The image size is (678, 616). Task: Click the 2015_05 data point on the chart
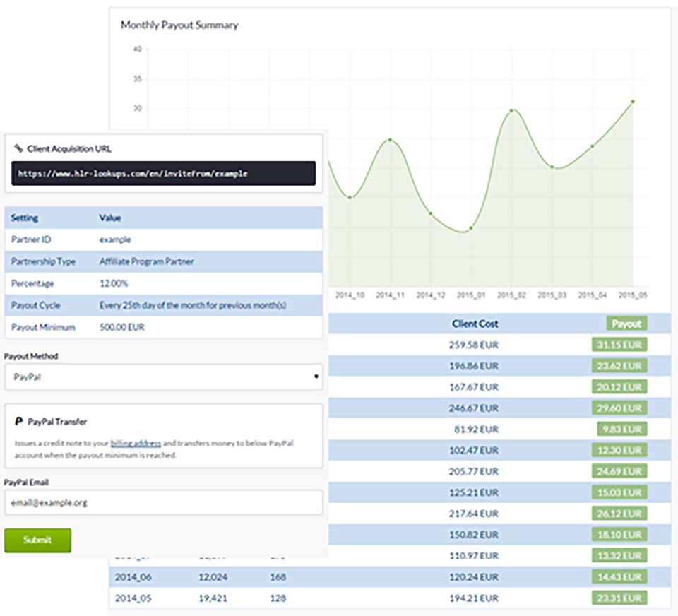click(633, 102)
